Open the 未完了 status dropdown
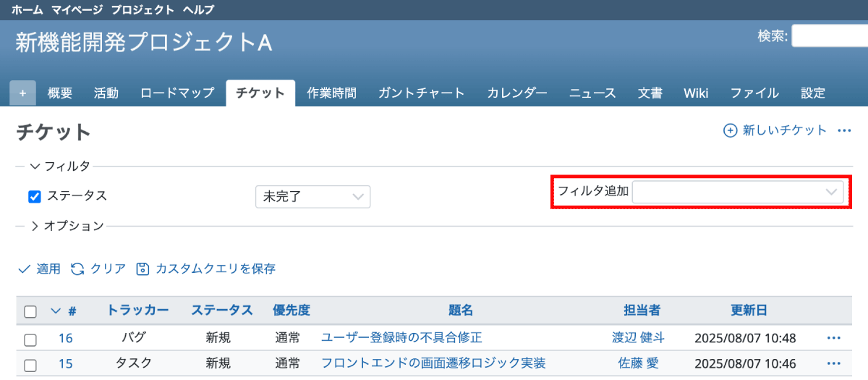The width and height of the screenshot is (868, 380). pyautogui.click(x=312, y=197)
